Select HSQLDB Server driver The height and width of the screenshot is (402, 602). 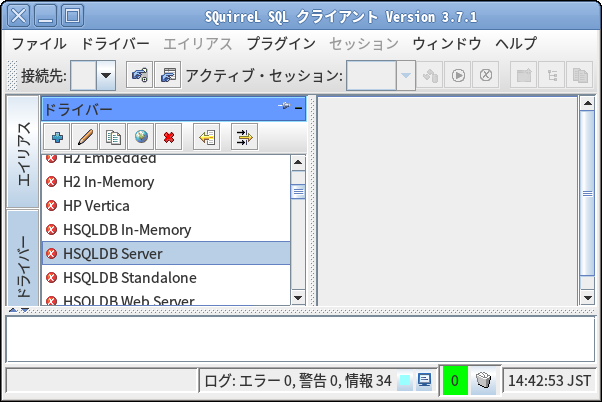[166, 253]
